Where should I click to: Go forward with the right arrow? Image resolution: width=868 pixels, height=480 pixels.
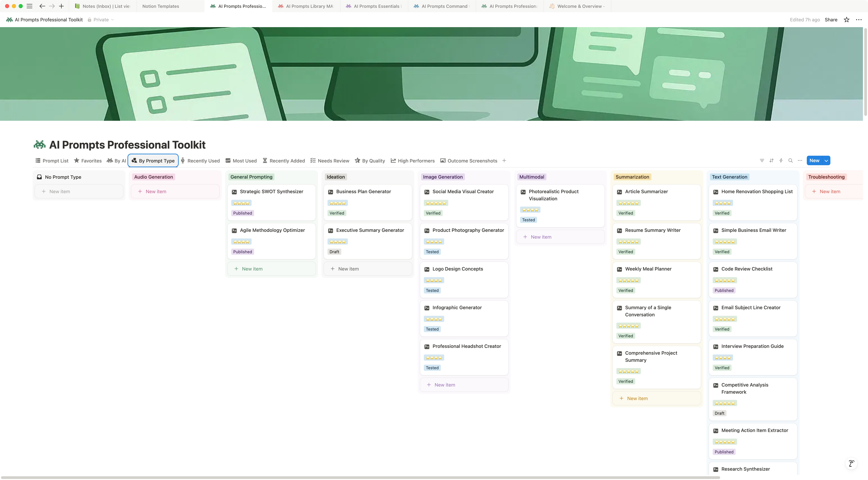[x=52, y=6]
